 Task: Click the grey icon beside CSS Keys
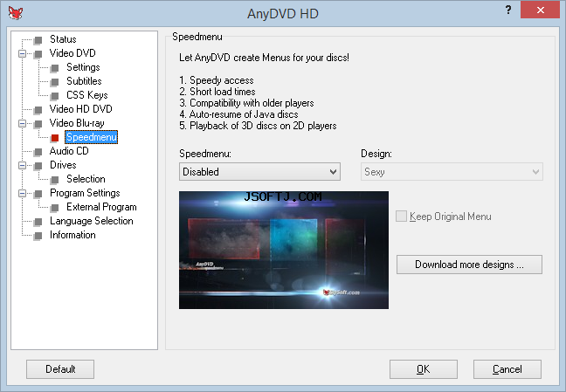[55, 96]
